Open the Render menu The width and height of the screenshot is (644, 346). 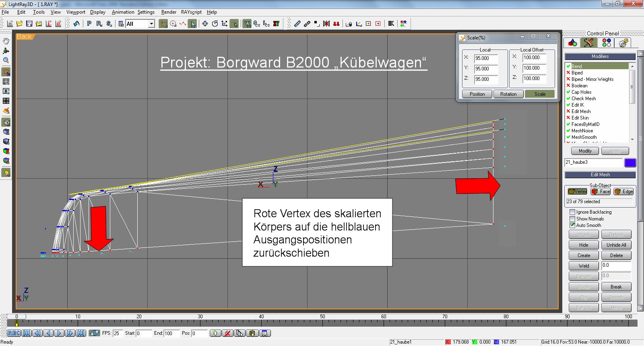coord(169,12)
